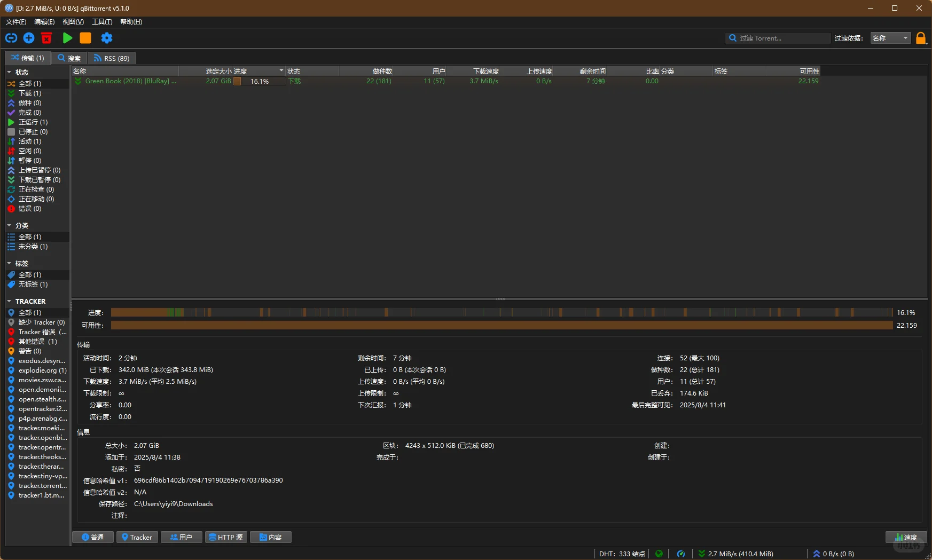
Task: Click the piece progress bar in details
Action: 502,312
